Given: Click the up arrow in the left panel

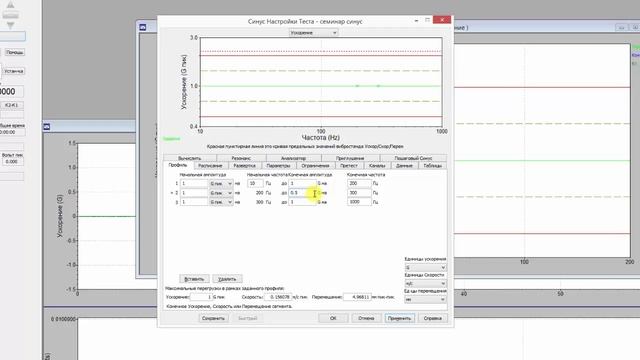Looking at the screenshot, I should coord(11,5).
